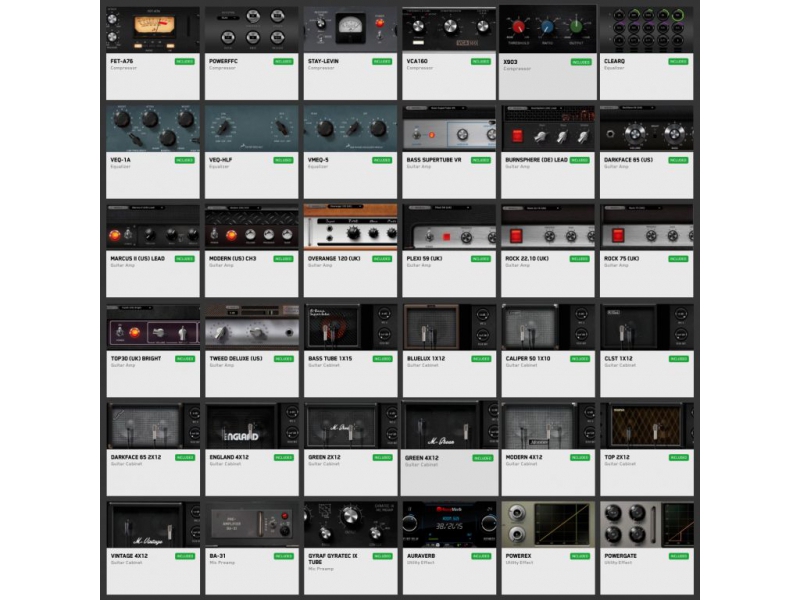
Task: Select the Modern (US) CH3 amp thumbnail
Action: tap(252, 228)
